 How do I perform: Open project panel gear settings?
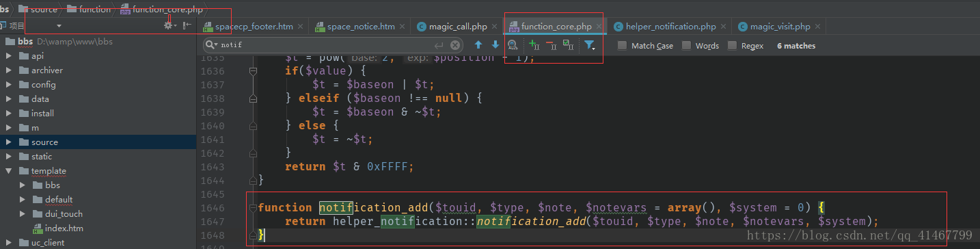pos(169,25)
